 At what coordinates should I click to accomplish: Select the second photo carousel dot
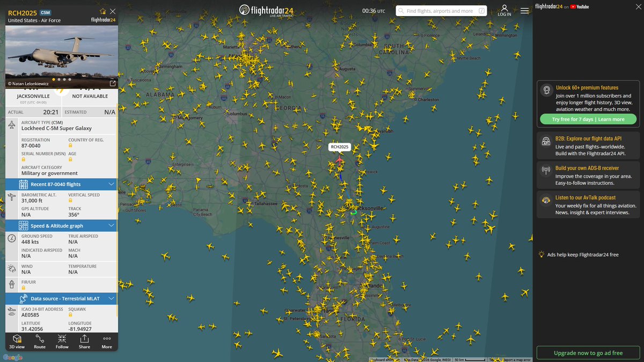coord(60,79)
